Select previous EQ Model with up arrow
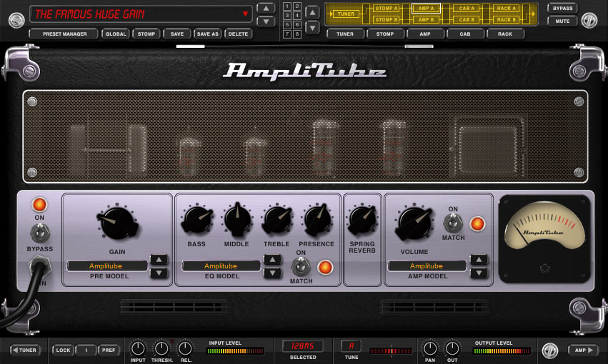Image resolution: width=608 pixels, height=364 pixels. pyautogui.click(x=273, y=260)
